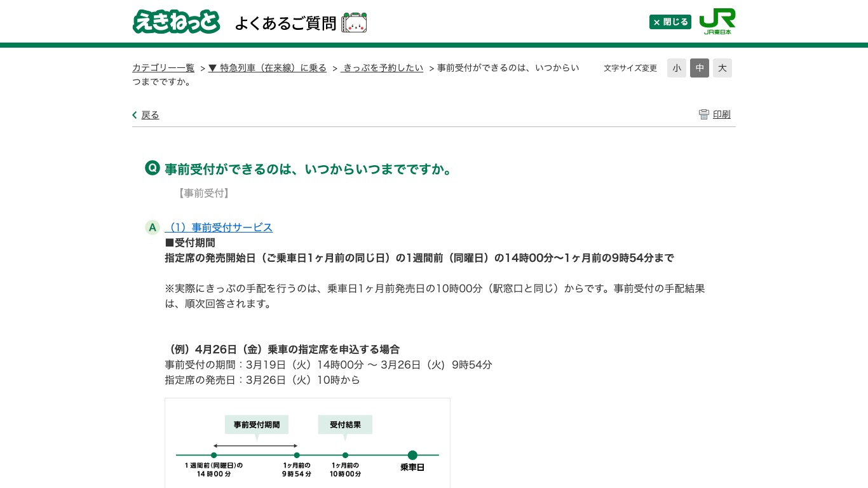Click the printer icon next to 印刷
The width and height of the screenshot is (868, 488).
(x=704, y=114)
